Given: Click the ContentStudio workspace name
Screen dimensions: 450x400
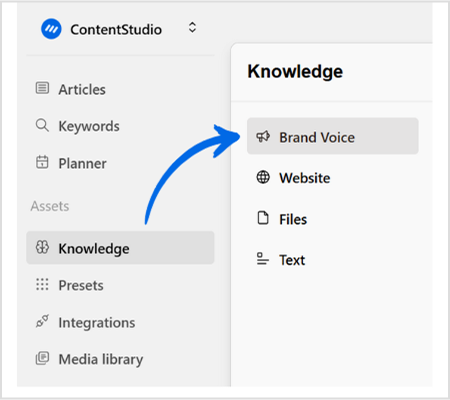Looking at the screenshot, I should tap(116, 30).
